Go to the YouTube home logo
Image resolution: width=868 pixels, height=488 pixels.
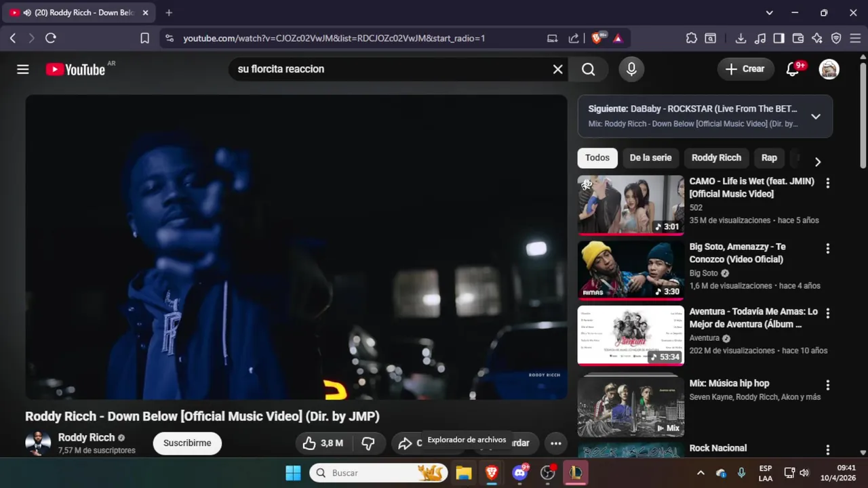coord(75,69)
